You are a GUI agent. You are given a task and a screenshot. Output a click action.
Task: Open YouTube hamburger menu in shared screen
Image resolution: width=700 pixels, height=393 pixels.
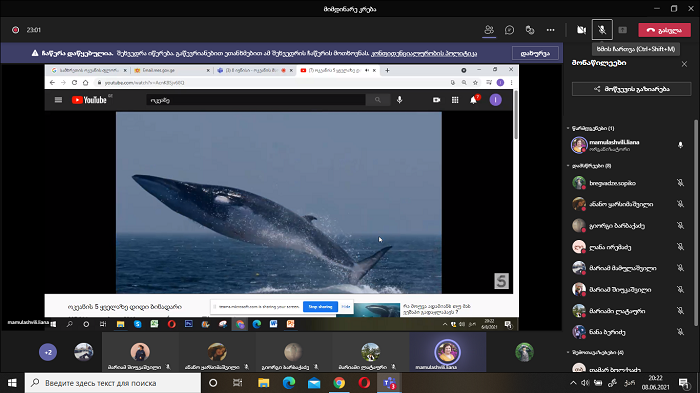click(58, 100)
